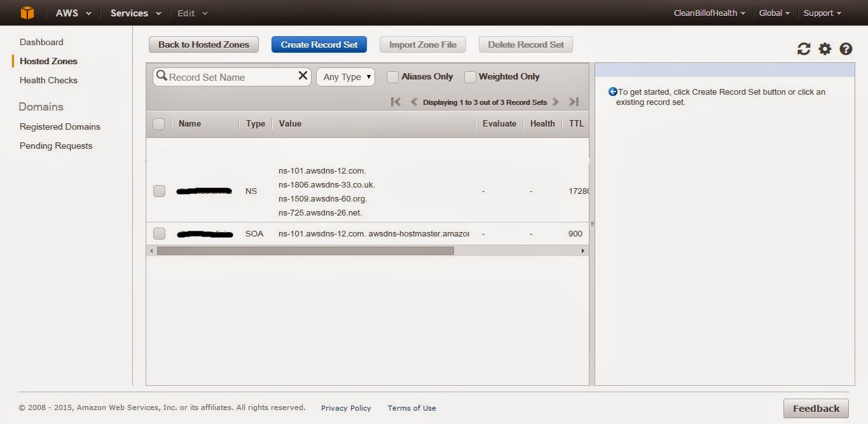Click value ns-1509.awsdns-60.org.
Viewport: 868px width, 424px height.
[x=323, y=199]
